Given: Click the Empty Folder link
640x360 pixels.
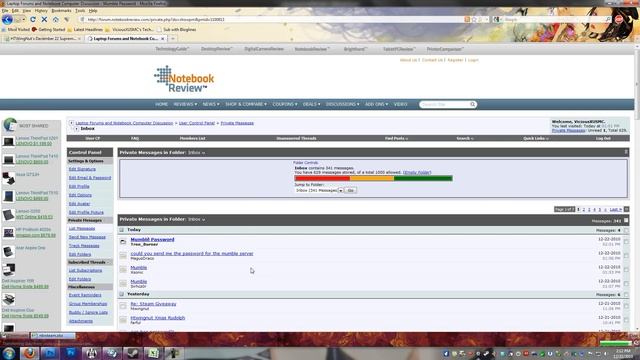Looking at the screenshot, I should coord(417,173).
